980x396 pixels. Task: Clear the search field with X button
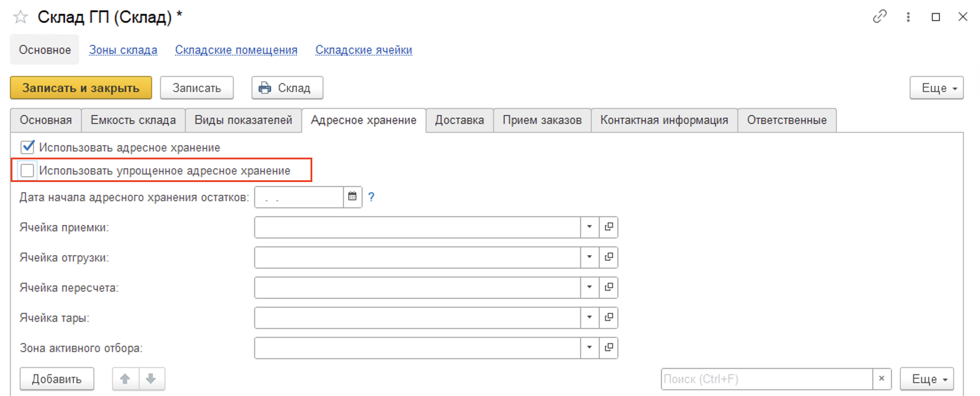pyautogui.click(x=882, y=379)
